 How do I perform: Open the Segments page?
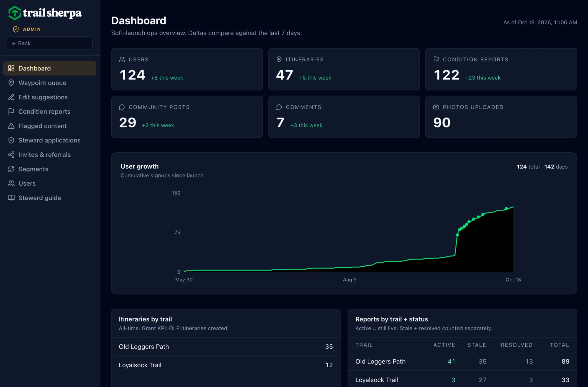[50, 169]
